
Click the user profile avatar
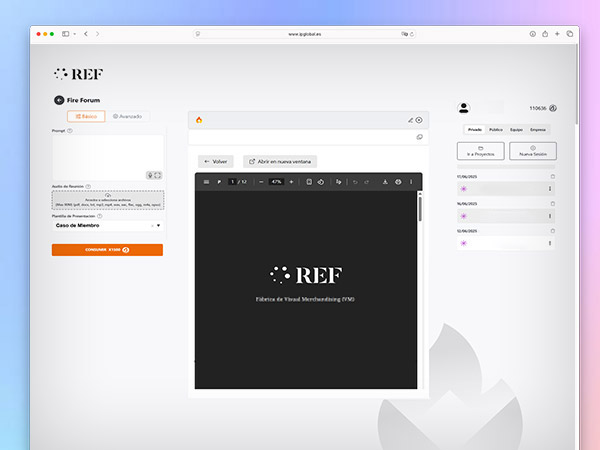[464, 108]
